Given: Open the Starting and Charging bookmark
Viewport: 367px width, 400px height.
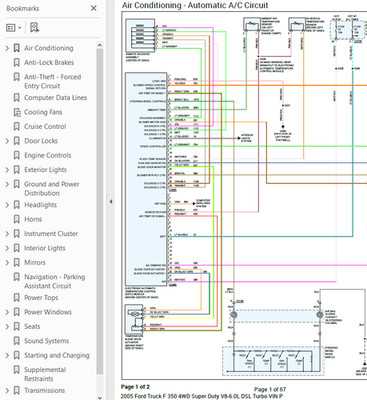Looking at the screenshot, I should (x=57, y=355).
